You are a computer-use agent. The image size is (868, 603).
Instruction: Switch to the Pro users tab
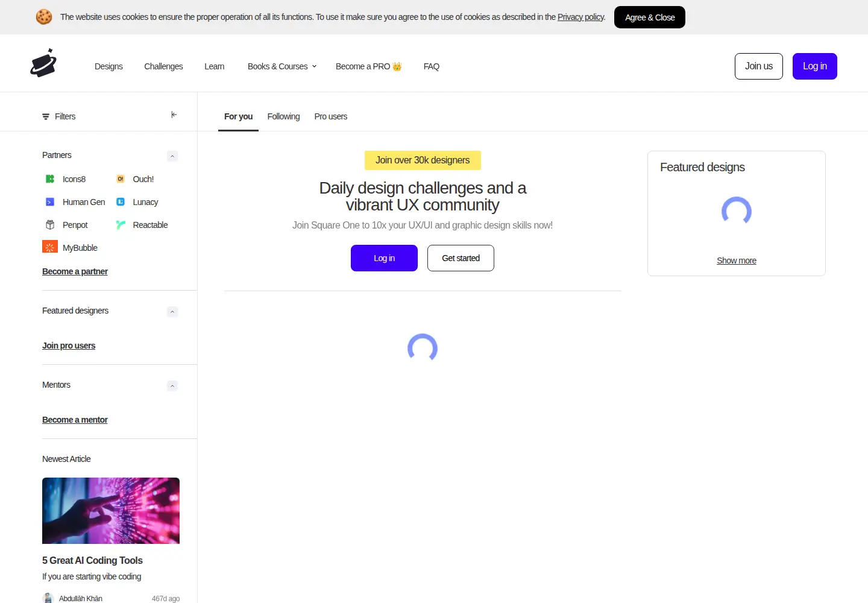point(331,116)
